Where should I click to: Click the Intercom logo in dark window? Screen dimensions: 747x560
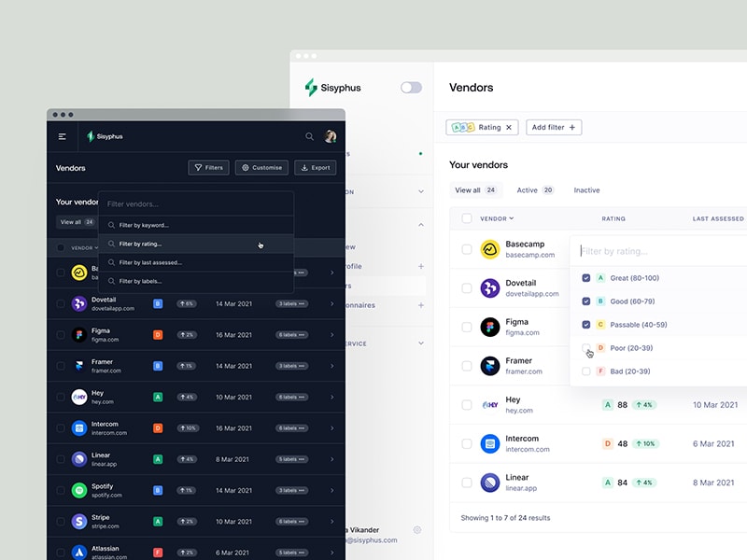pos(79,428)
